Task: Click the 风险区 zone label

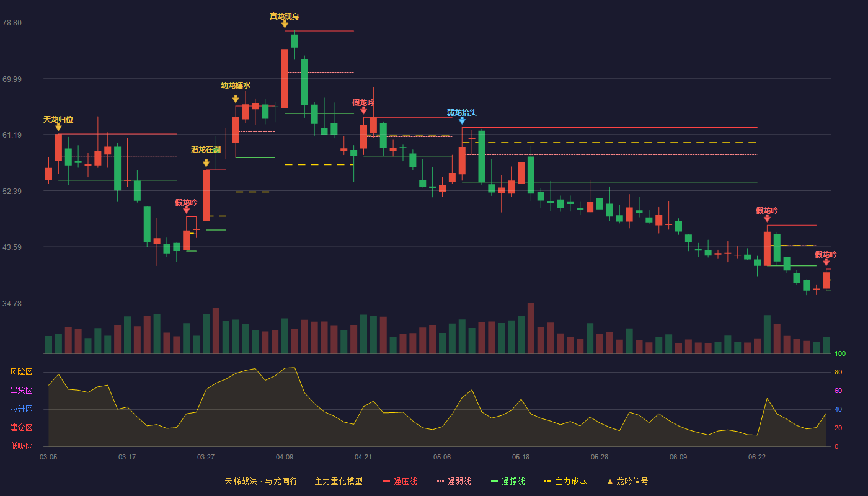Action: [x=21, y=372]
